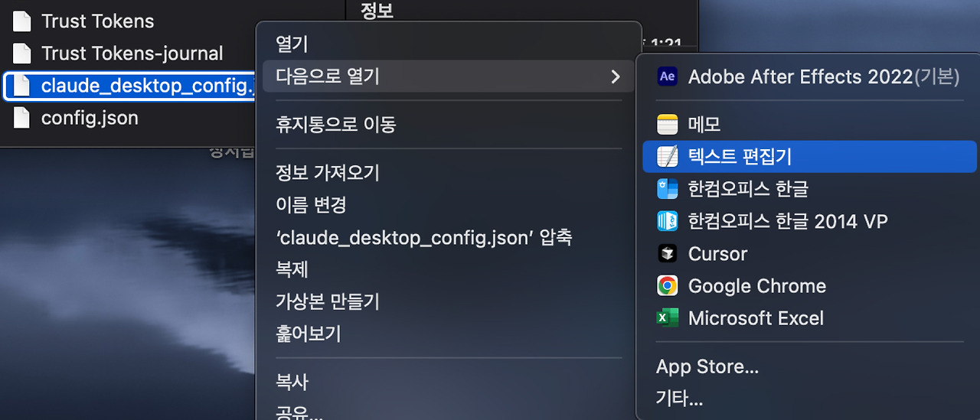Open file with 메모
Image resolution: width=980 pixels, height=420 pixels.
(810, 124)
